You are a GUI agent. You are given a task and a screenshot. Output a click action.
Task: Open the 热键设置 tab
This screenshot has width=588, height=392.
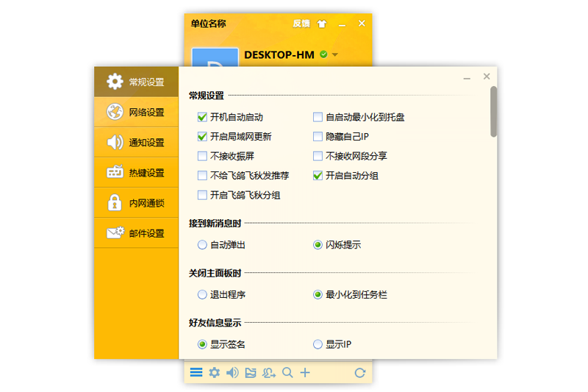click(136, 173)
